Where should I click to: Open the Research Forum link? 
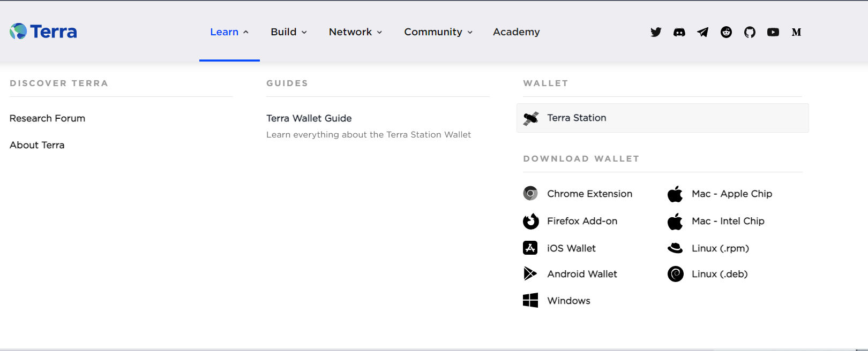click(x=47, y=118)
